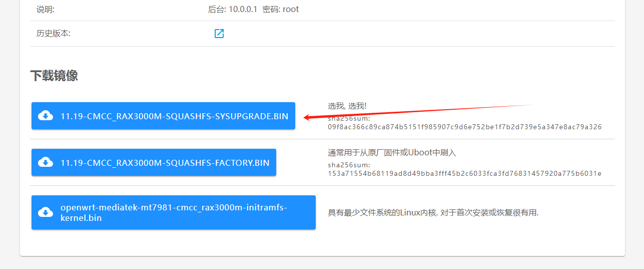
Task: Click the 下载镜像 heading
Action: [54, 76]
